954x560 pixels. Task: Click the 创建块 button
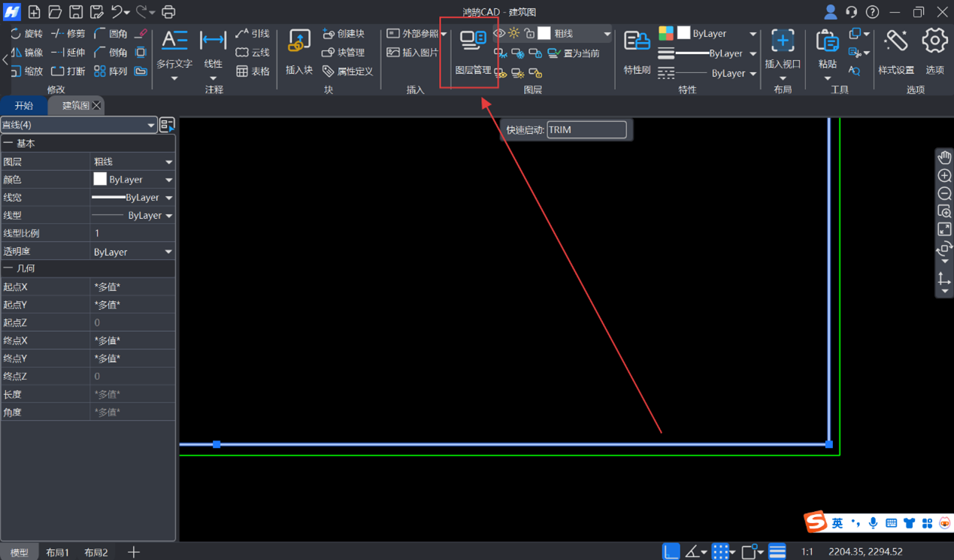pos(344,34)
